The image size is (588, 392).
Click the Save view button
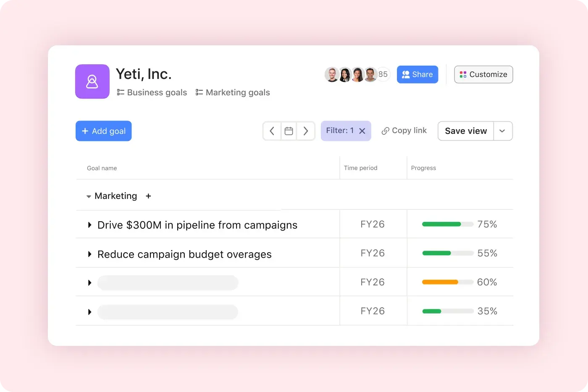point(465,131)
